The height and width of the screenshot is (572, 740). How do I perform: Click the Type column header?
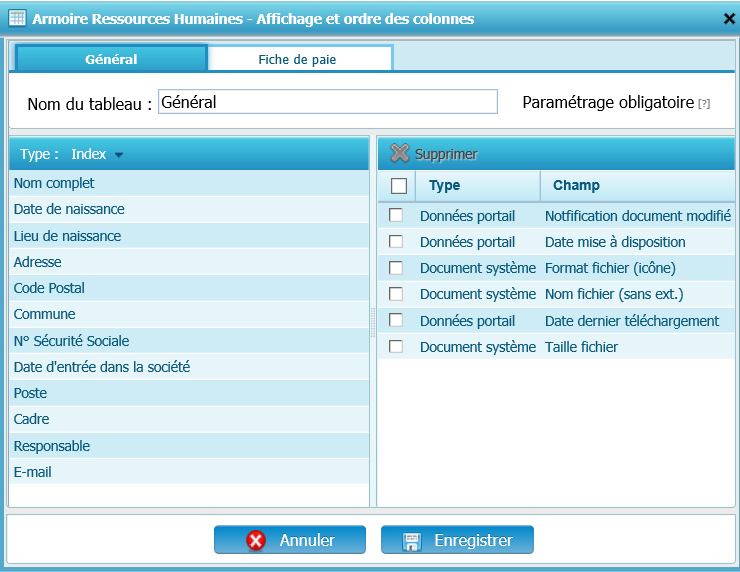(x=444, y=185)
